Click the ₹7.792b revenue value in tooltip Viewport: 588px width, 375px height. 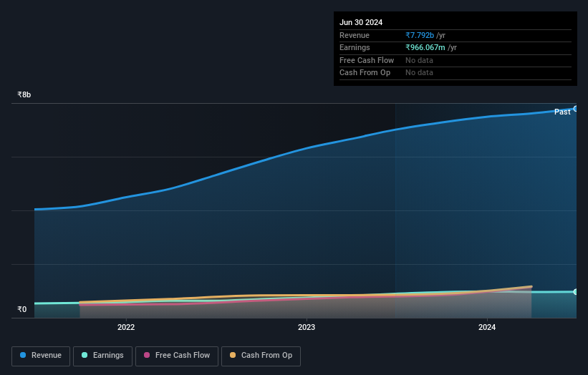tap(420, 35)
